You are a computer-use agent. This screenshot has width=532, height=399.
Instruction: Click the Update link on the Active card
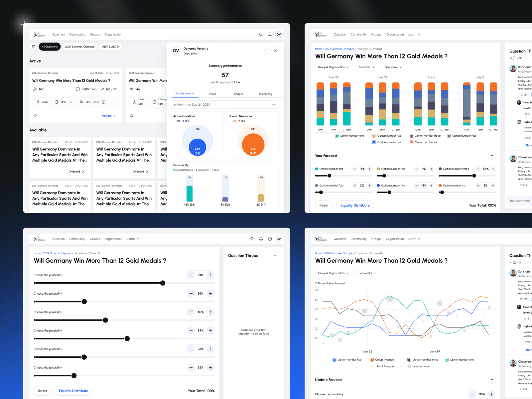[109, 116]
